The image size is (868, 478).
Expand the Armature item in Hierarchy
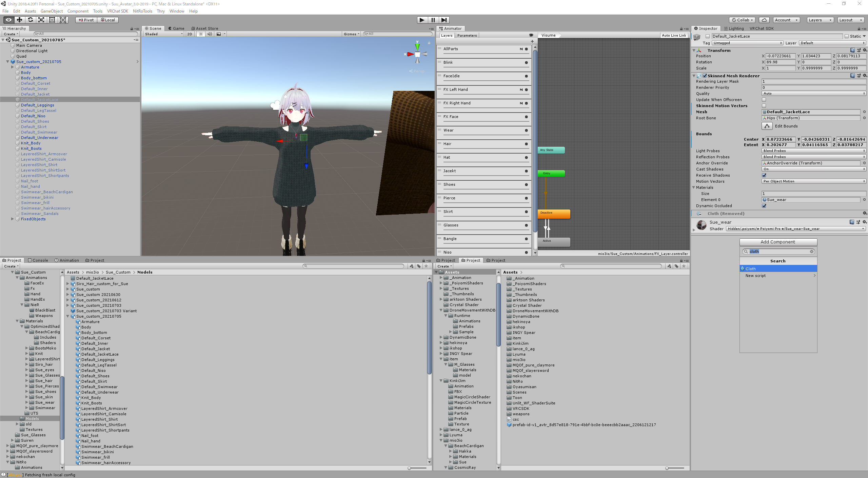tap(13, 67)
